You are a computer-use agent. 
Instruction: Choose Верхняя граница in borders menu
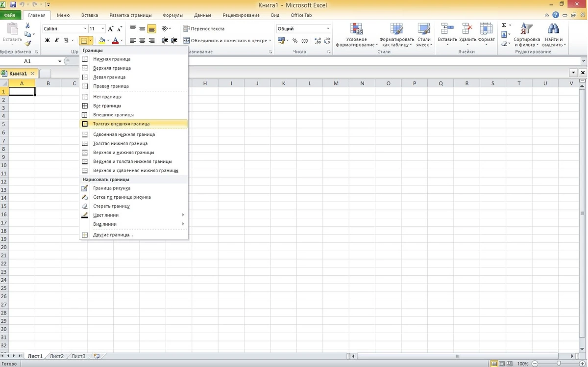coord(133,68)
